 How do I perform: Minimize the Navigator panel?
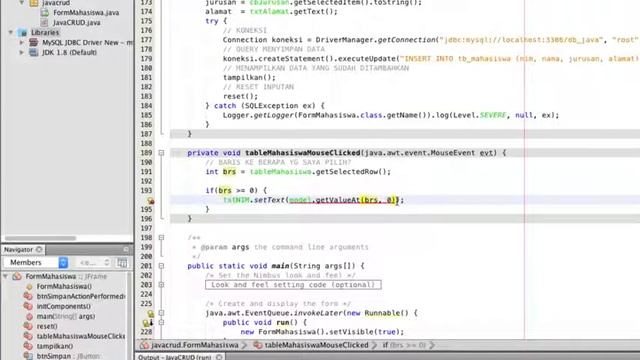click(126, 249)
